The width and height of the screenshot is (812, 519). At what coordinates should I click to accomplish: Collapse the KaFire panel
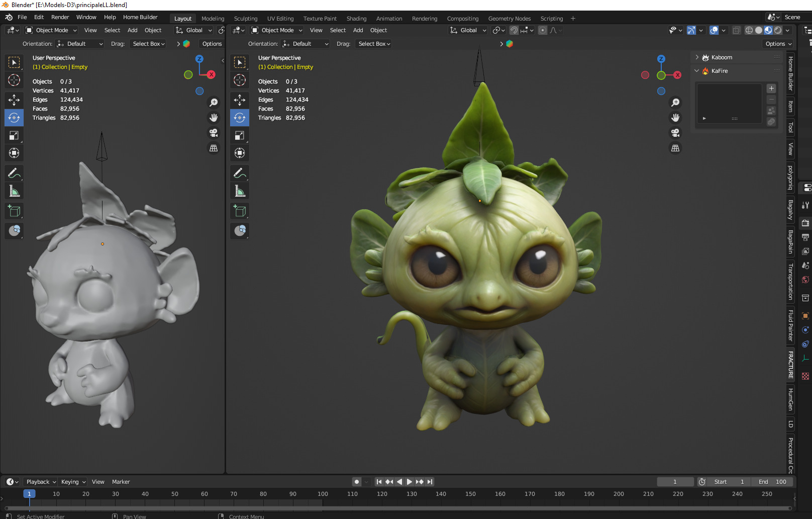[x=697, y=71]
